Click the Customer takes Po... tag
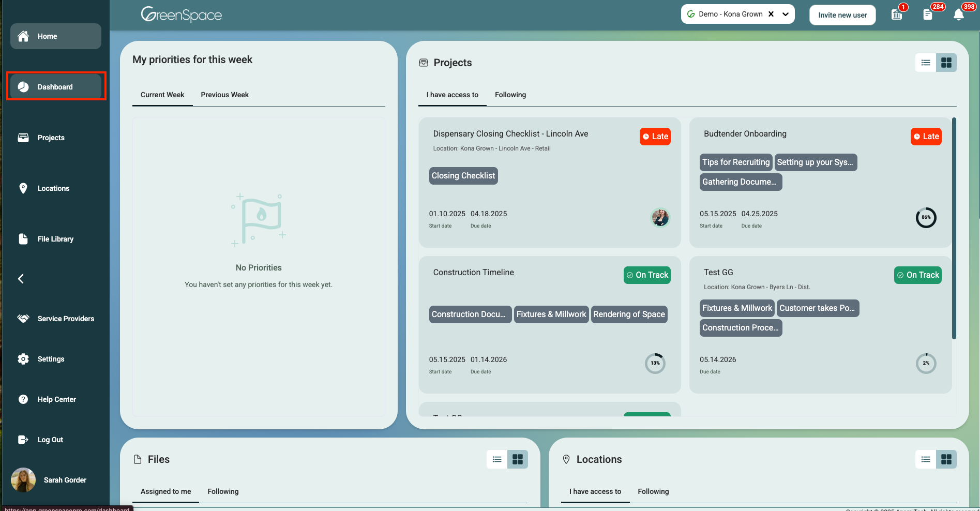 (x=818, y=308)
